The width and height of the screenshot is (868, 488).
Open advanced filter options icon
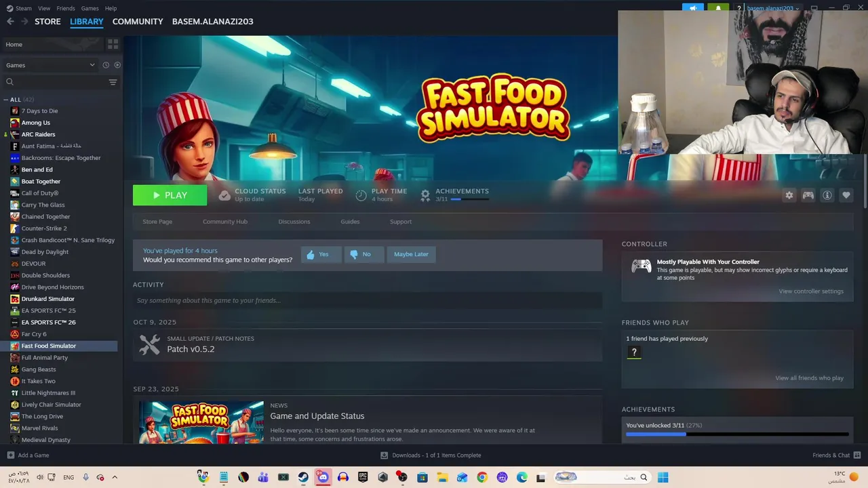pos(113,82)
